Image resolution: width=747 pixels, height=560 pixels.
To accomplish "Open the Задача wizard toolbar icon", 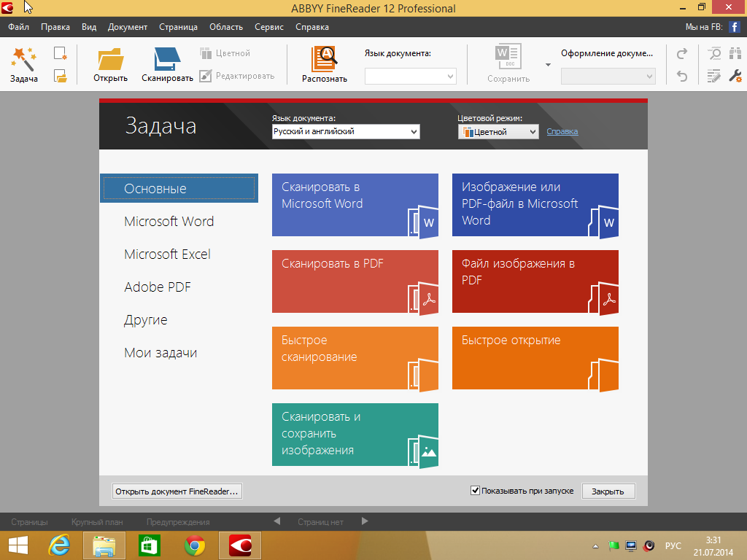I will coord(24,65).
